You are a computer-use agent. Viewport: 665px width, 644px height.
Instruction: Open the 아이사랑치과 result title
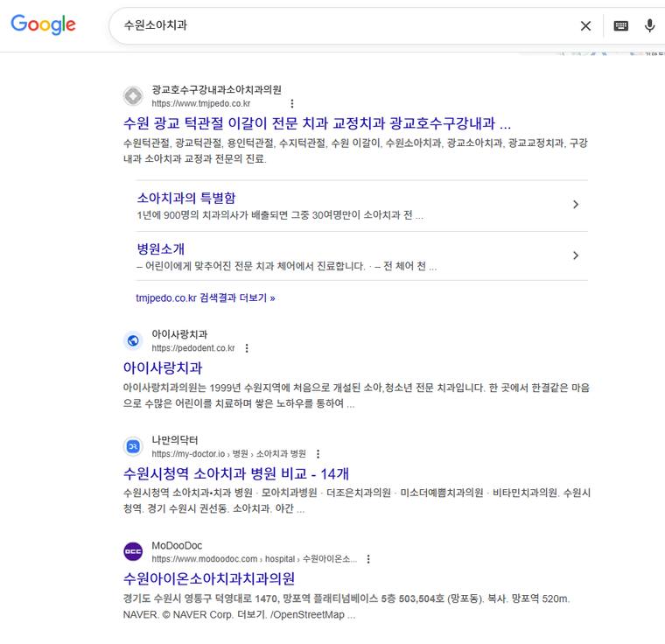163,367
